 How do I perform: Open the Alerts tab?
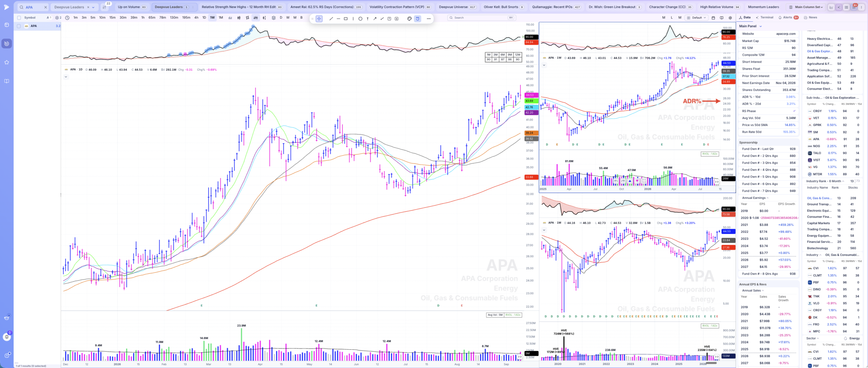point(788,17)
